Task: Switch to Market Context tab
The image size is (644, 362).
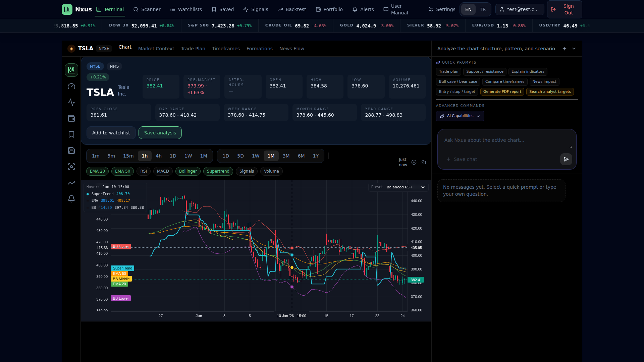Action: coord(156,49)
